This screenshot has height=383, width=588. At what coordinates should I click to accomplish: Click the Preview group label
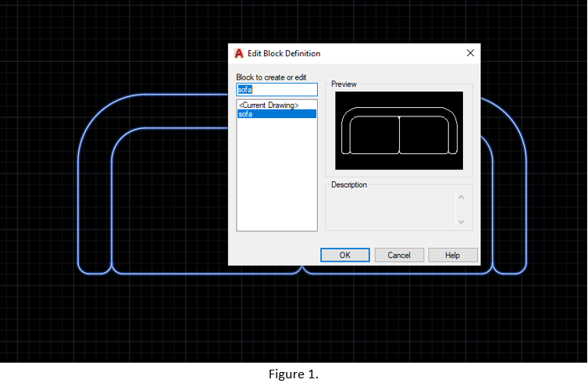pos(344,84)
